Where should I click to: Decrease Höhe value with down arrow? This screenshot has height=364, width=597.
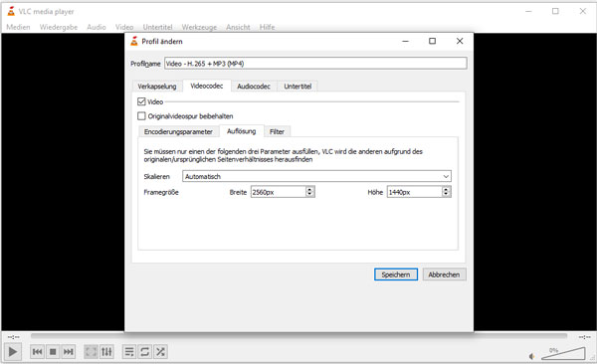[446, 195]
